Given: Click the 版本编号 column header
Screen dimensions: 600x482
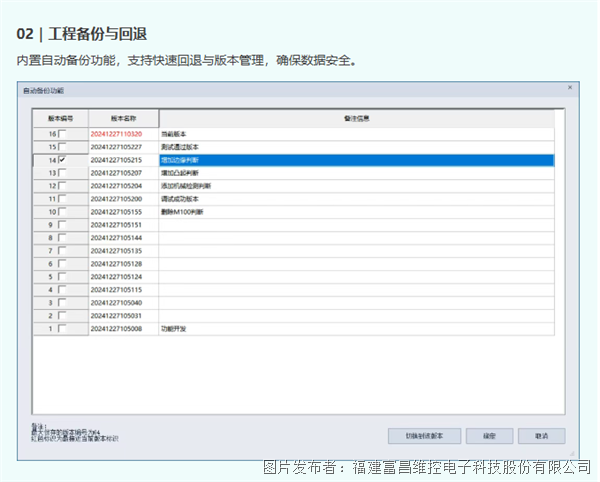Looking at the screenshot, I should [x=60, y=117].
